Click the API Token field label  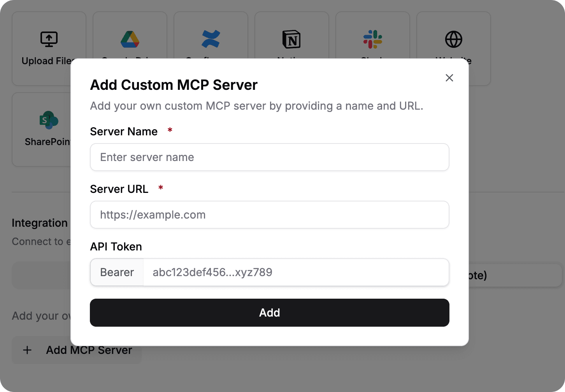(116, 247)
